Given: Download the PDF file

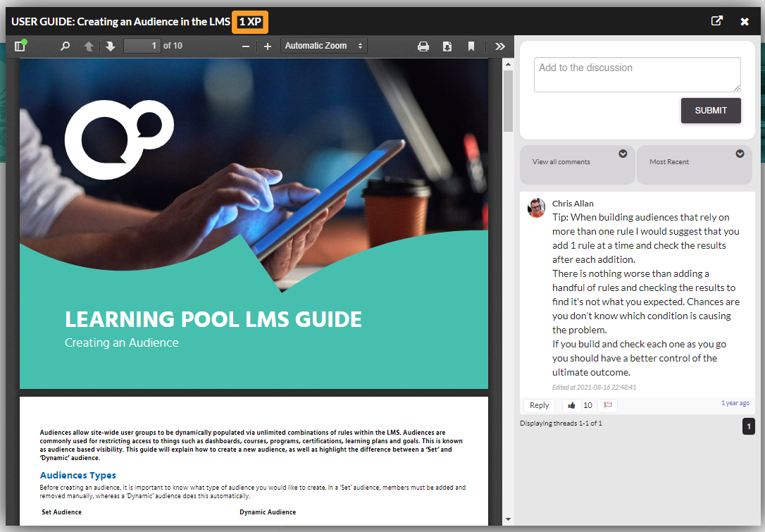Looking at the screenshot, I should [x=447, y=47].
